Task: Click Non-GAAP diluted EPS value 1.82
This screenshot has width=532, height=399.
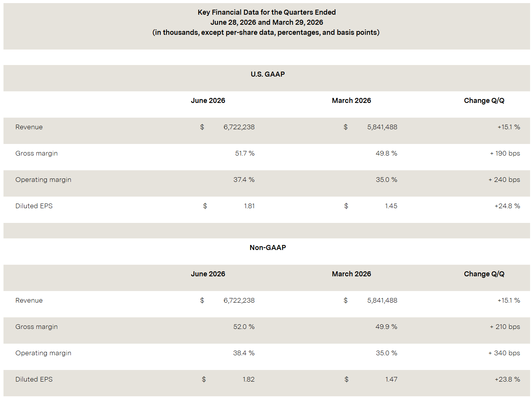Action: click(x=249, y=379)
